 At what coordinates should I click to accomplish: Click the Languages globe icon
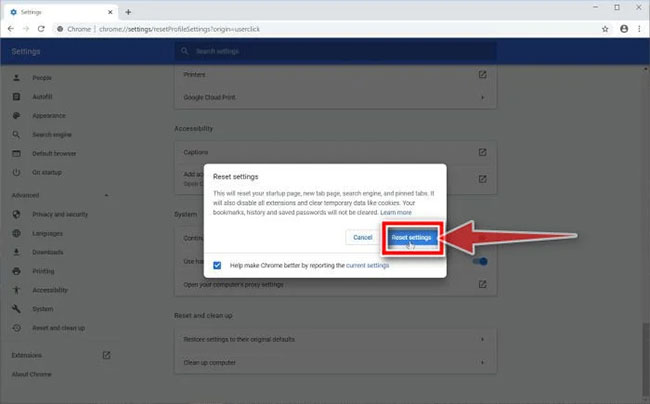click(16, 233)
